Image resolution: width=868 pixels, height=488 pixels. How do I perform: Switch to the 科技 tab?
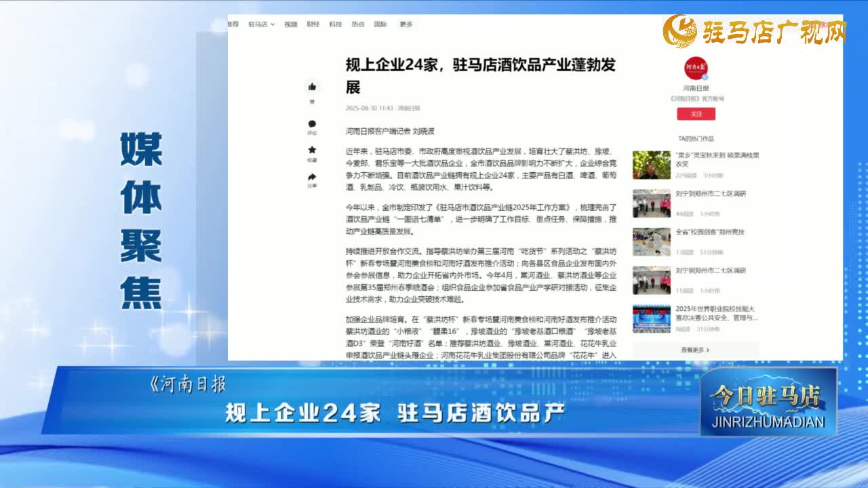tap(336, 24)
